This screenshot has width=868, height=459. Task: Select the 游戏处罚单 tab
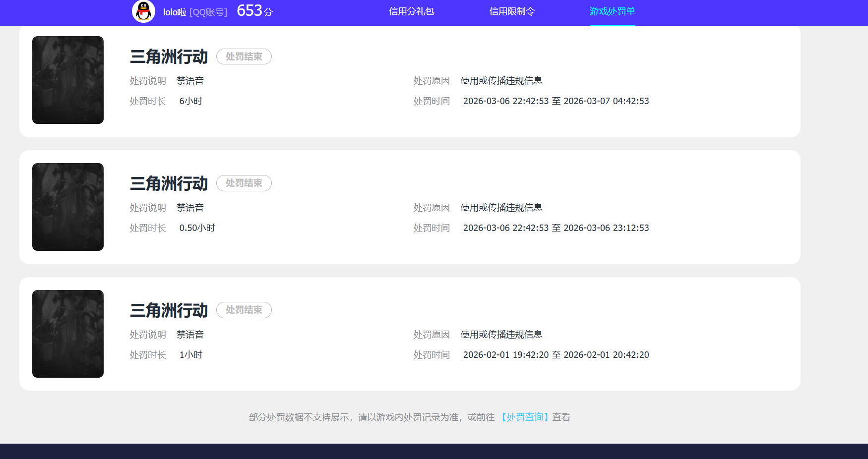tap(612, 11)
